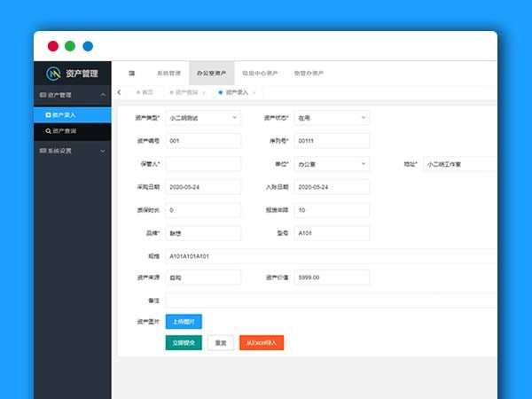The height and width of the screenshot is (399, 532).
Task: Toggle the sidebar collapse icon in top bar
Action: (x=131, y=73)
